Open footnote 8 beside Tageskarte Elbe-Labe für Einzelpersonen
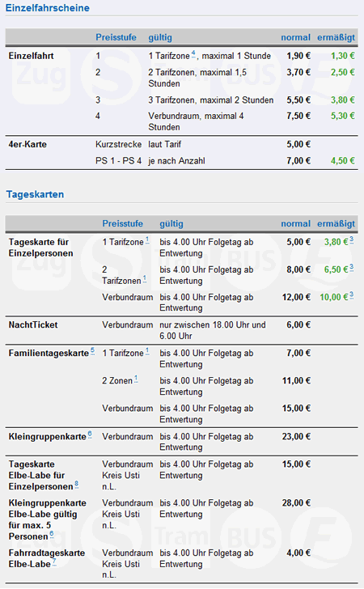 (x=77, y=485)
